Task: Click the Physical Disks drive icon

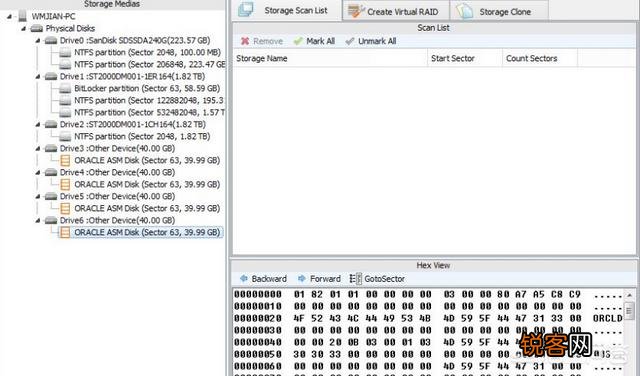Action: (37, 29)
